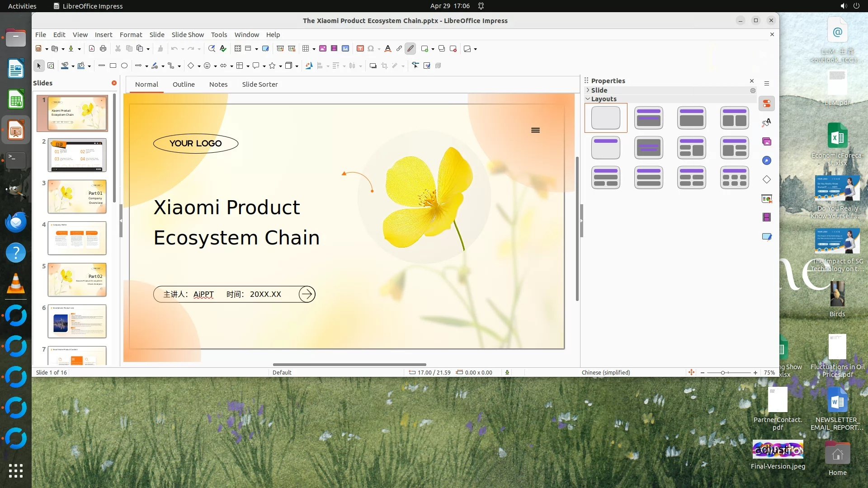The height and width of the screenshot is (488, 868).
Task: Open the Navigator sidebar deck
Action: coord(767,161)
